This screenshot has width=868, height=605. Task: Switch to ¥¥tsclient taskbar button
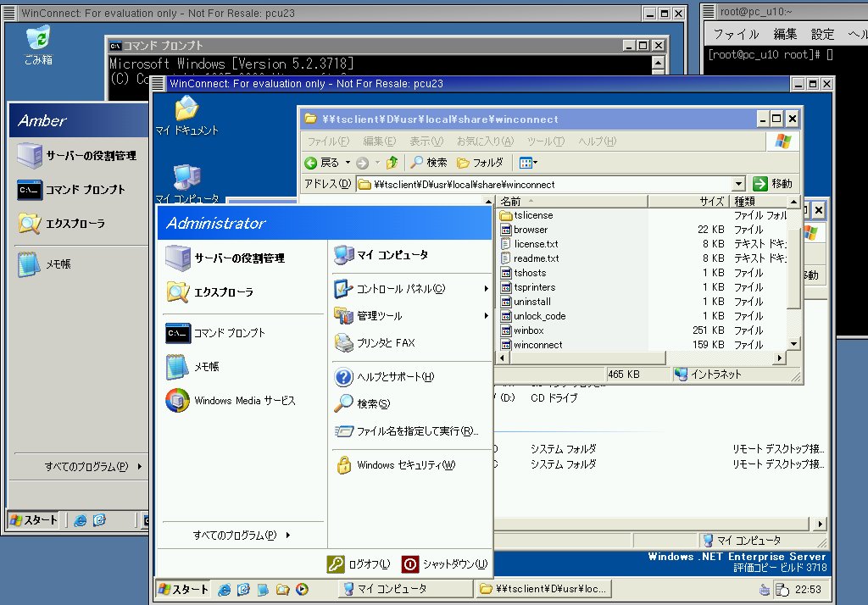pos(543,589)
